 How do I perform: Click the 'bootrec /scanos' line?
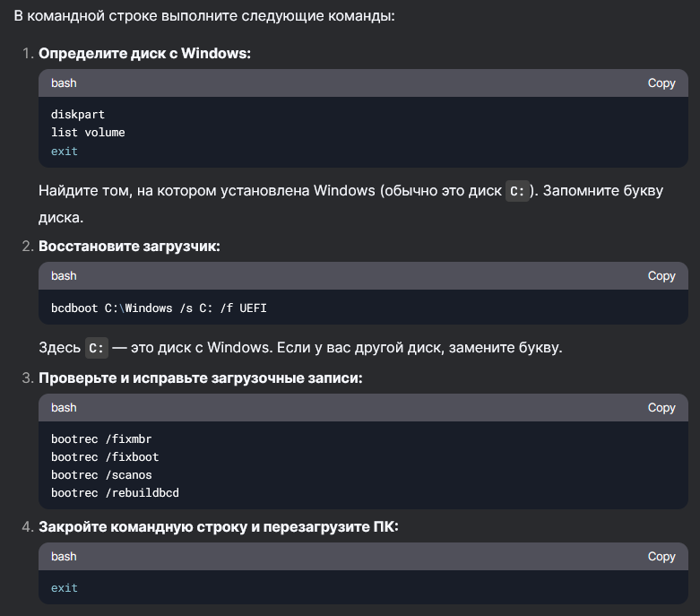(x=101, y=475)
